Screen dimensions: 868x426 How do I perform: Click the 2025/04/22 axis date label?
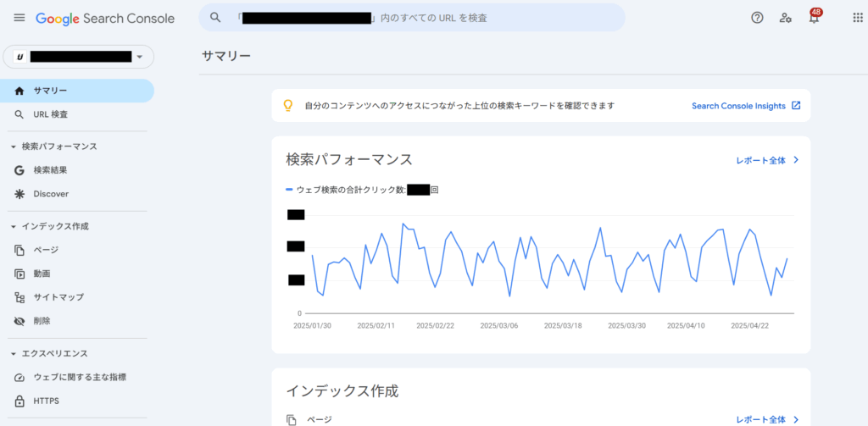(750, 326)
